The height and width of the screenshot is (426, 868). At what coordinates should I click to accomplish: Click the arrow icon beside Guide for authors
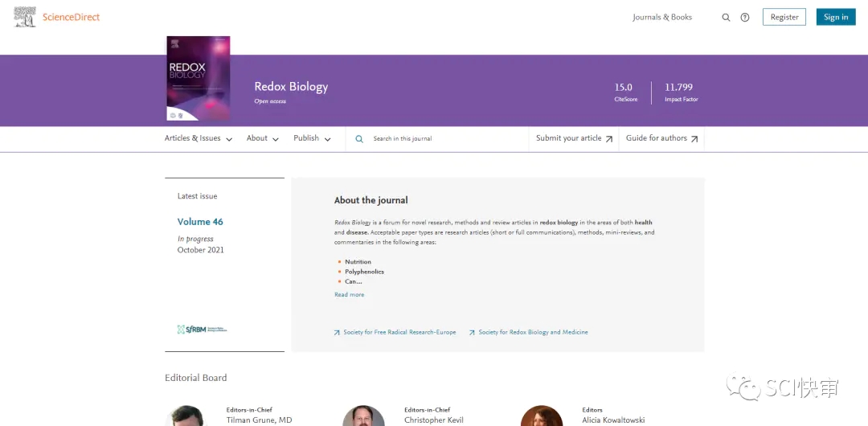(694, 139)
